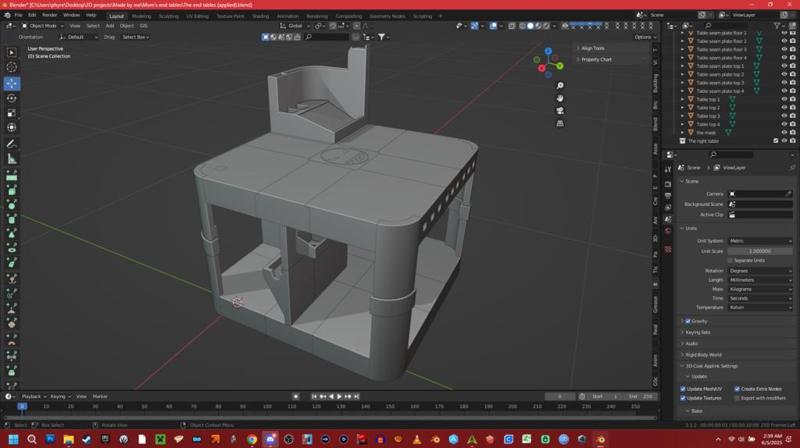Select the Rotate tool
Image resolution: width=800 pixels, height=448 pixels.
[x=12, y=98]
